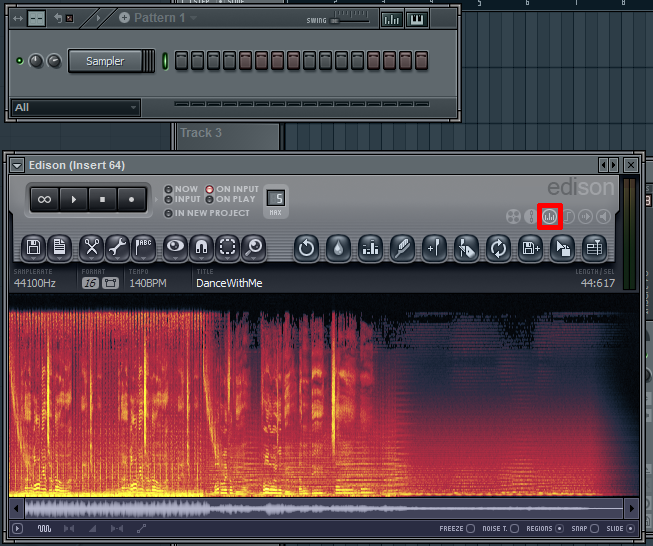
Task: Click Edison's add marker button
Action: [434, 249]
